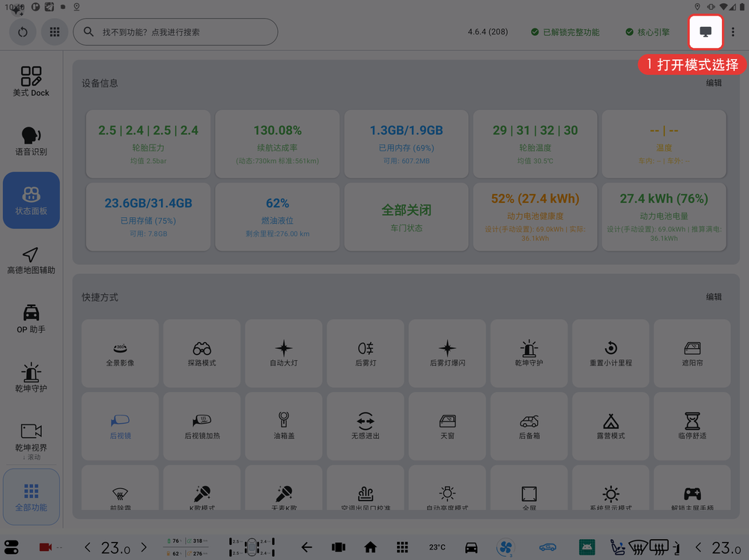
Task: Launch 全景影像 shortcut
Action: click(120, 353)
